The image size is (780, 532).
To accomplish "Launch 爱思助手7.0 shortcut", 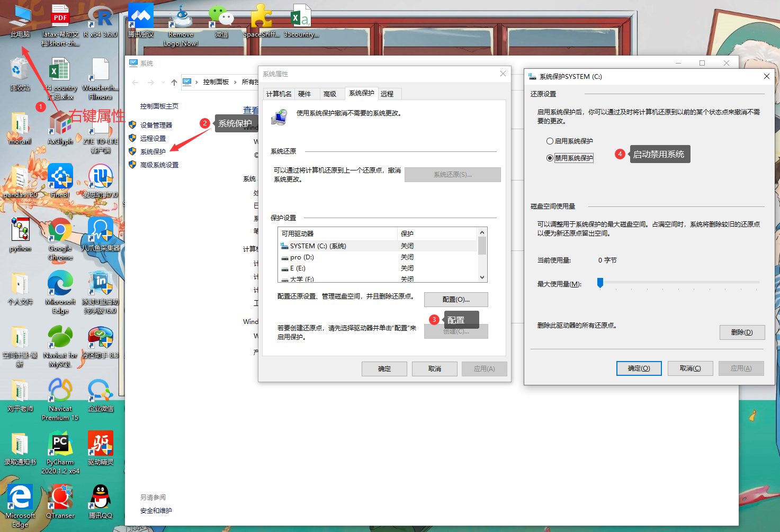I will pyautogui.click(x=101, y=181).
